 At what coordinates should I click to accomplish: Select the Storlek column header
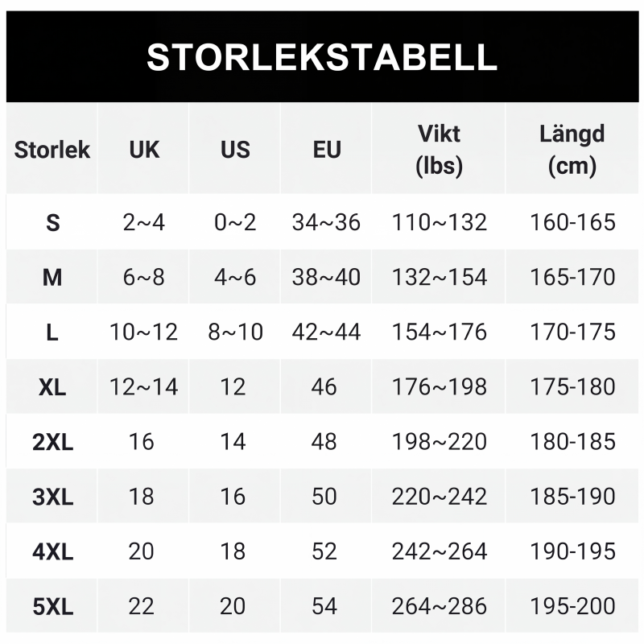pyautogui.click(x=52, y=149)
